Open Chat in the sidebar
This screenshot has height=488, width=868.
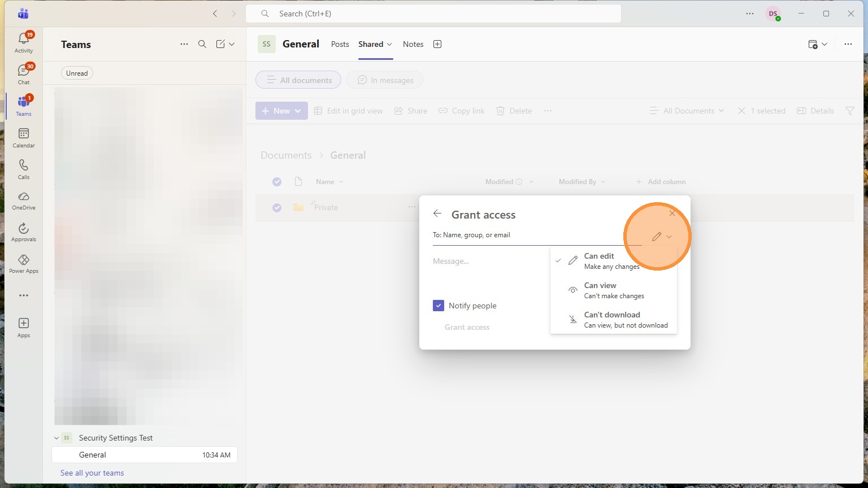24,74
